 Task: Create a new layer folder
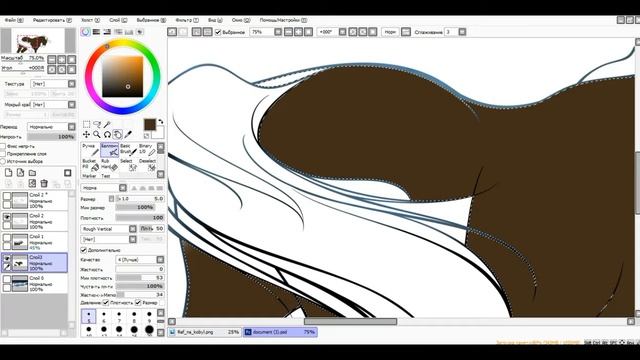[x=32, y=173]
